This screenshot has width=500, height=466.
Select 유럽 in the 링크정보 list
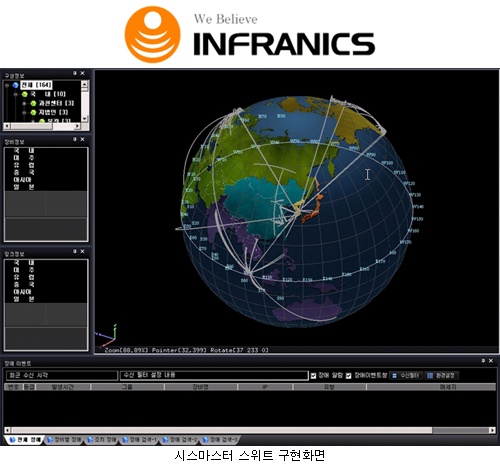tap(24, 277)
